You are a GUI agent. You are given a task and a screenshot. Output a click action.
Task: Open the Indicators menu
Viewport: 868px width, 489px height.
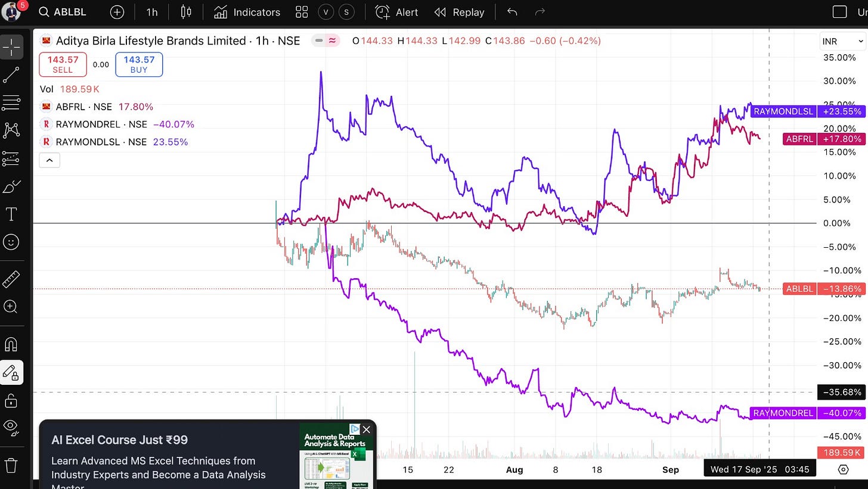(x=247, y=12)
